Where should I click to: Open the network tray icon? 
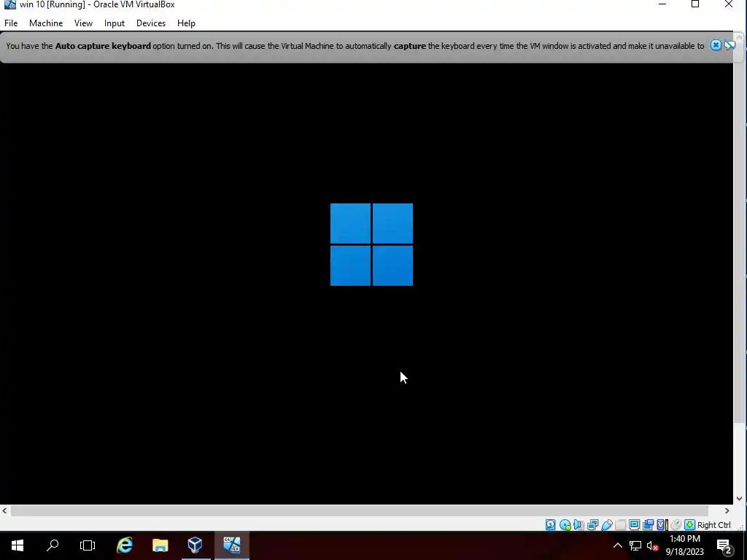pos(635,545)
